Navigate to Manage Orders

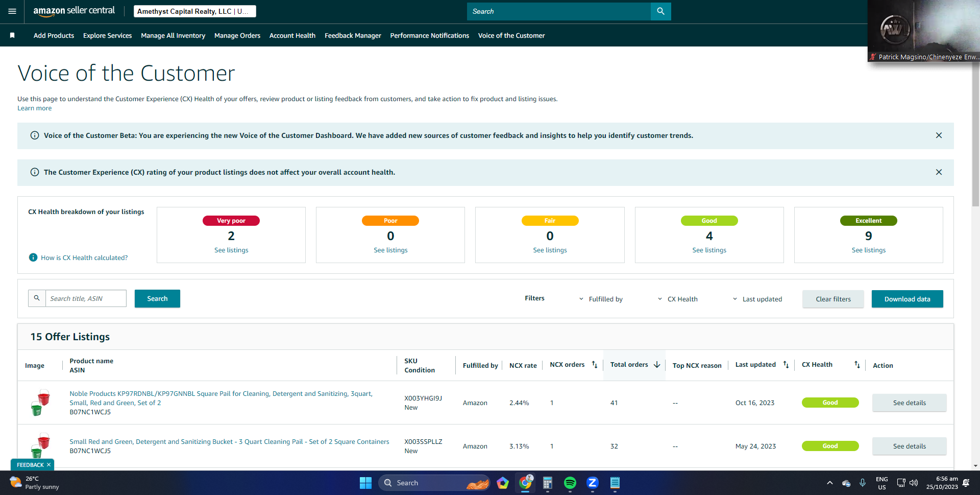point(237,35)
